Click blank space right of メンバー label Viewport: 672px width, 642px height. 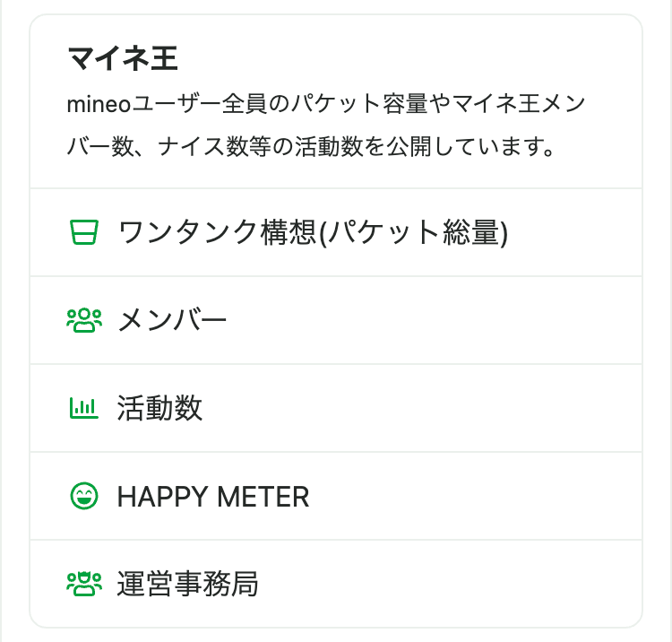[x=430, y=321]
